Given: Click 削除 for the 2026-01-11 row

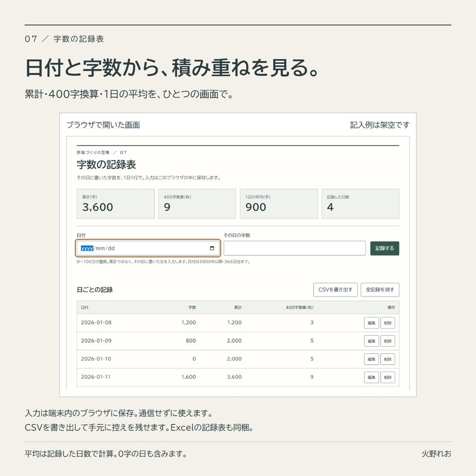Looking at the screenshot, I should (x=388, y=377).
